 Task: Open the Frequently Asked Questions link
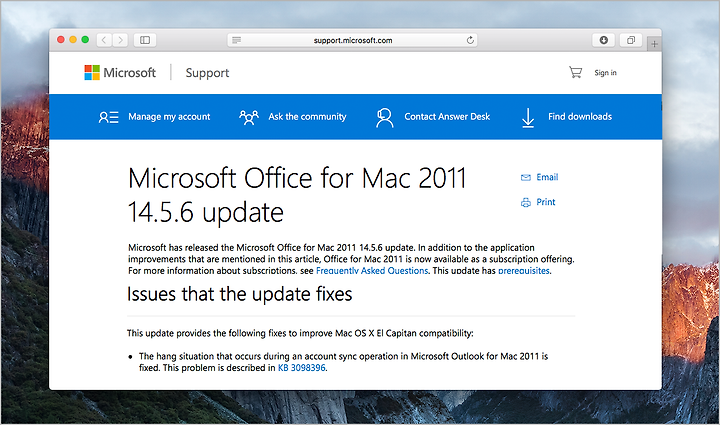tap(372, 270)
